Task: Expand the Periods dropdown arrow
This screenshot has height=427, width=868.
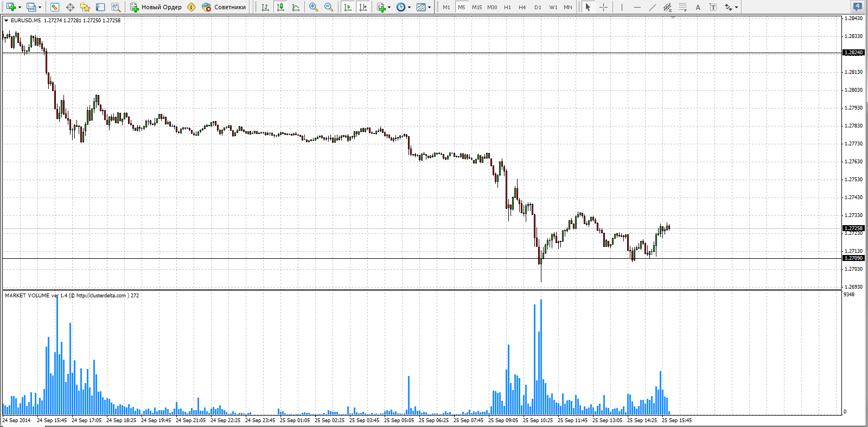Action: tap(409, 7)
